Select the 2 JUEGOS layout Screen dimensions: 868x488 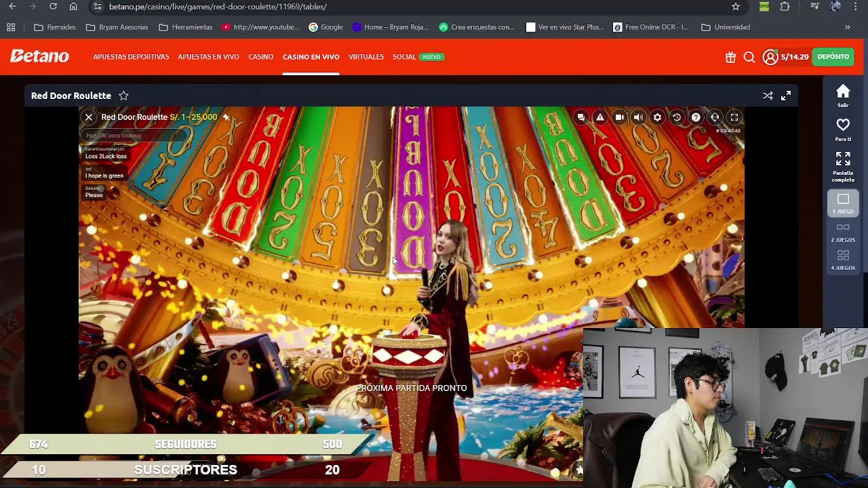tap(843, 232)
